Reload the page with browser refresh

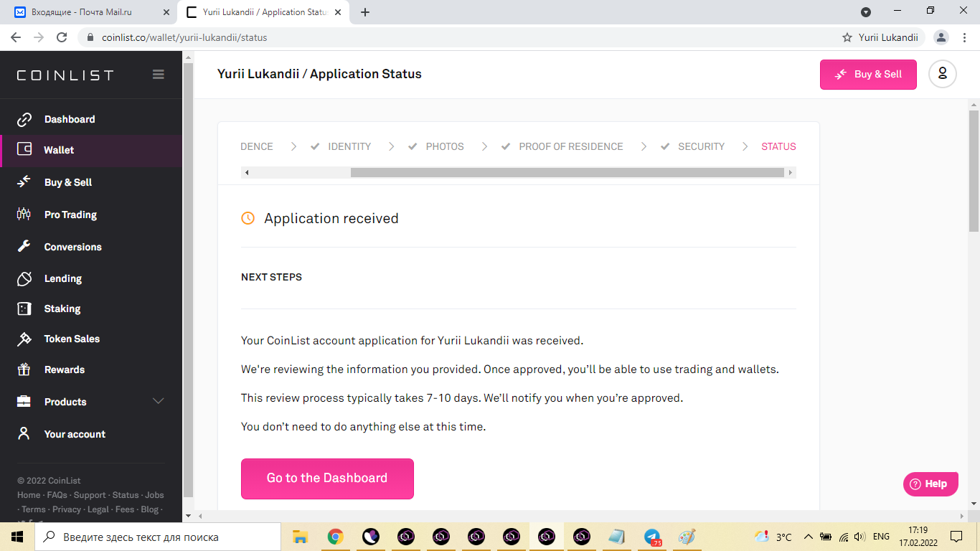tap(62, 37)
